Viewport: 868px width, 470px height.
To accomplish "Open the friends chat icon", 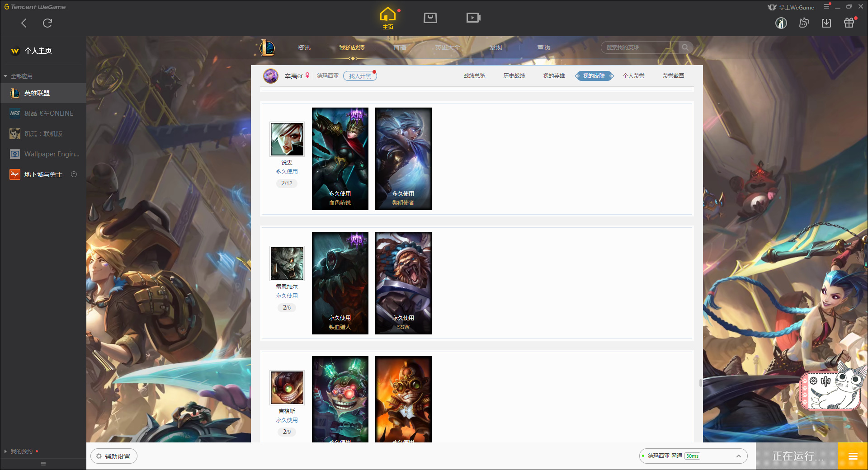I will [x=804, y=23].
